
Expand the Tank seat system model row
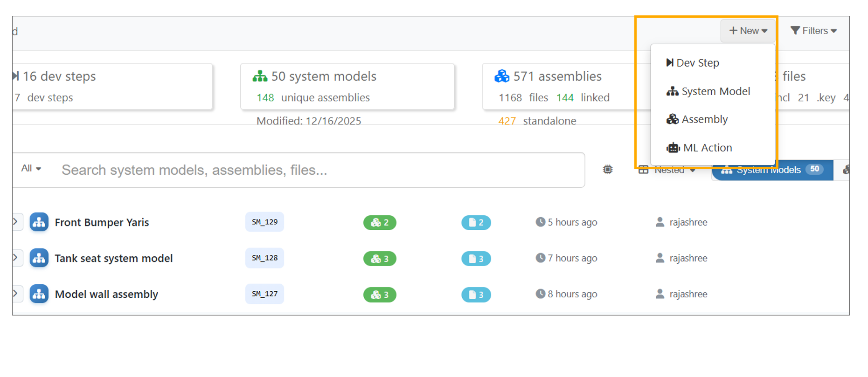tap(15, 258)
